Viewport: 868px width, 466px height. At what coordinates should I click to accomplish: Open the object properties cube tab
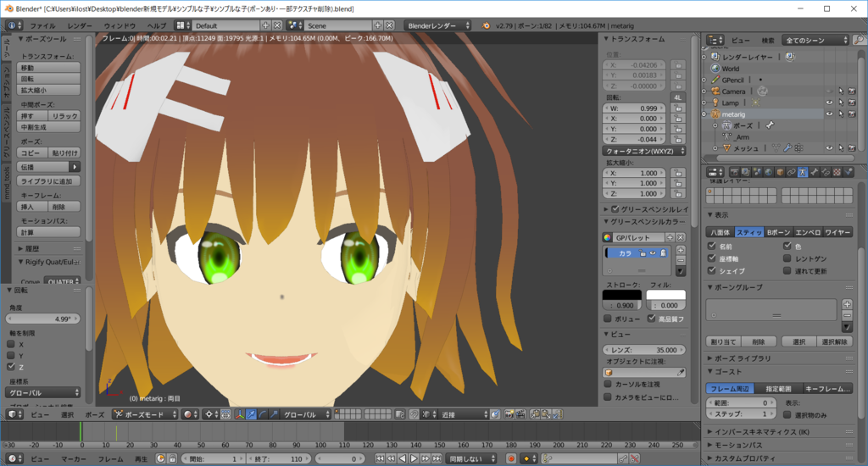[x=780, y=172]
